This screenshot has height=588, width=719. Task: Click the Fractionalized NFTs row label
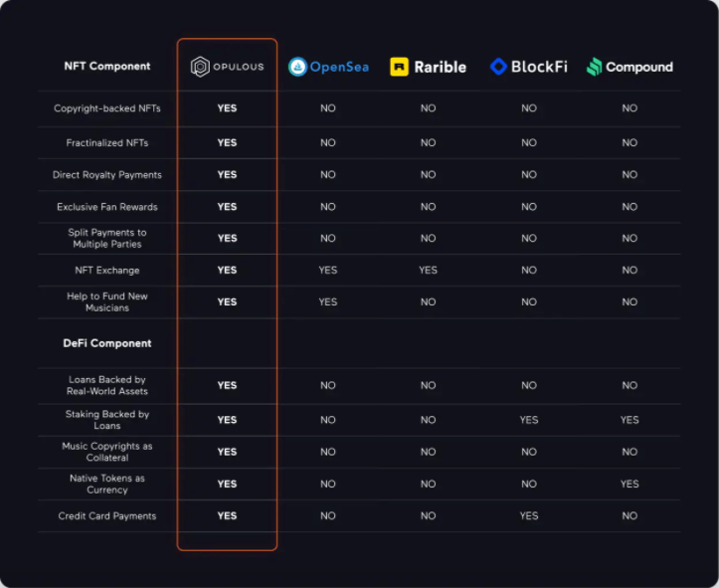107,143
